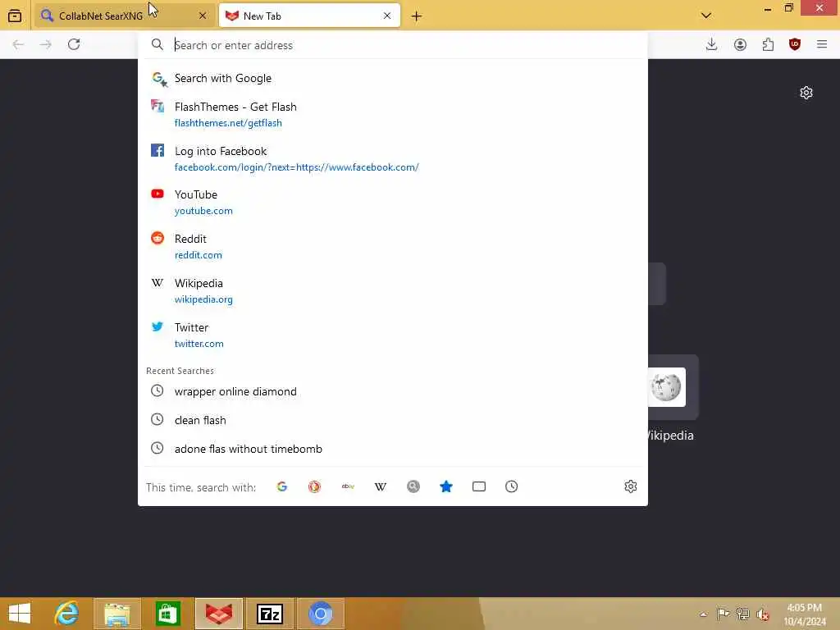
Task: Open Action Center flag icon
Action: point(723,614)
